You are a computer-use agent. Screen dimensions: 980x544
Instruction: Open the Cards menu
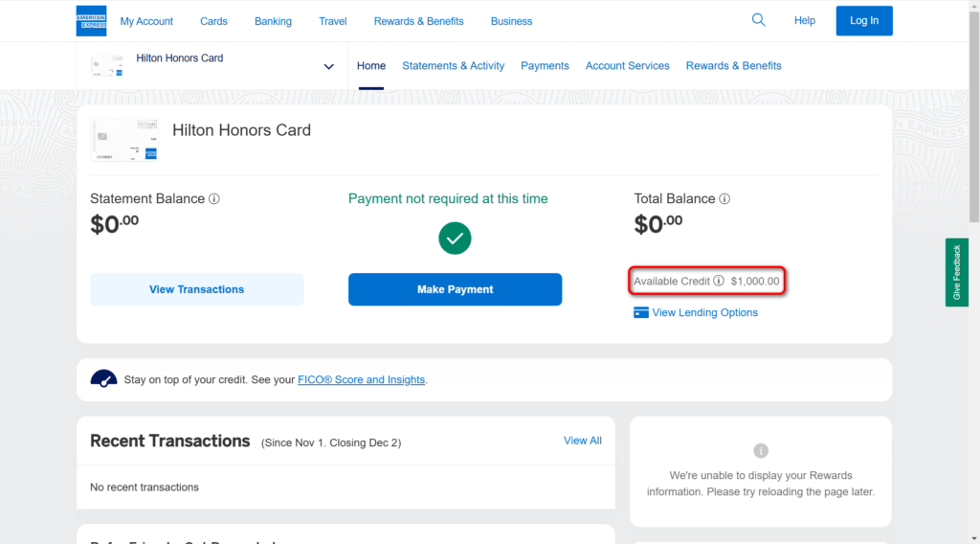click(x=213, y=21)
